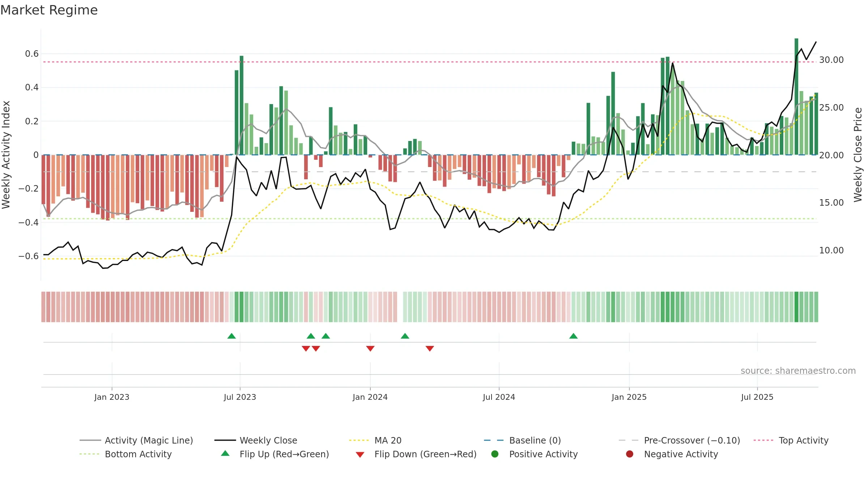Click the Jul 2024 axis label
The width and height of the screenshot is (868, 488).
click(499, 397)
